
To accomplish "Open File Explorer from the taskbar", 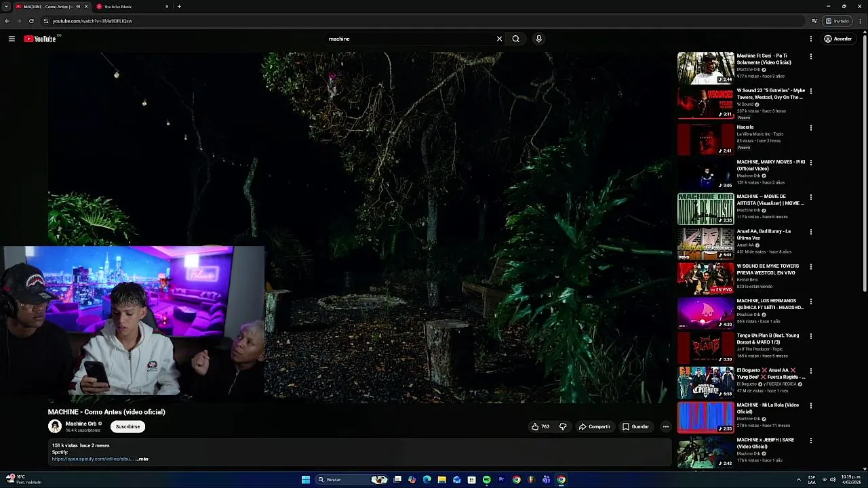I will tap(441, 479).
